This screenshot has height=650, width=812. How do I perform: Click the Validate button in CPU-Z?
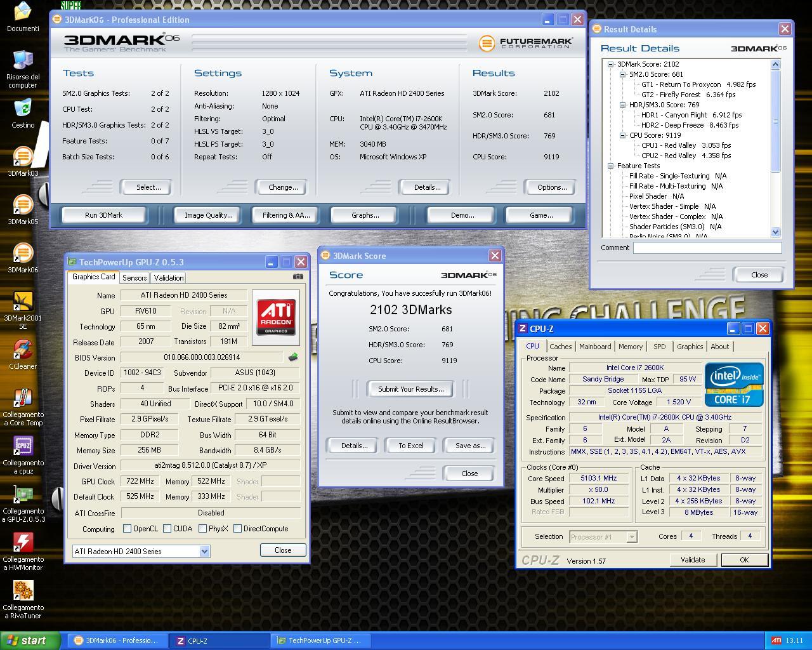693,560
